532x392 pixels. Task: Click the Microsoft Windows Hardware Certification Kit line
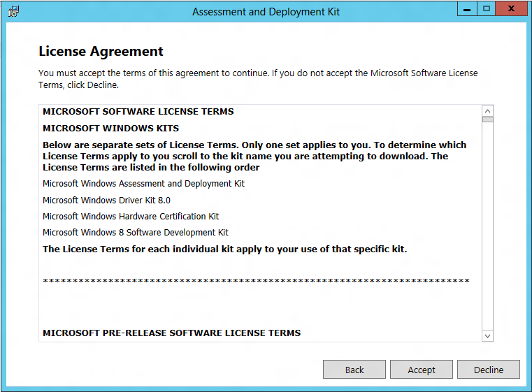(x=131, y=217)
